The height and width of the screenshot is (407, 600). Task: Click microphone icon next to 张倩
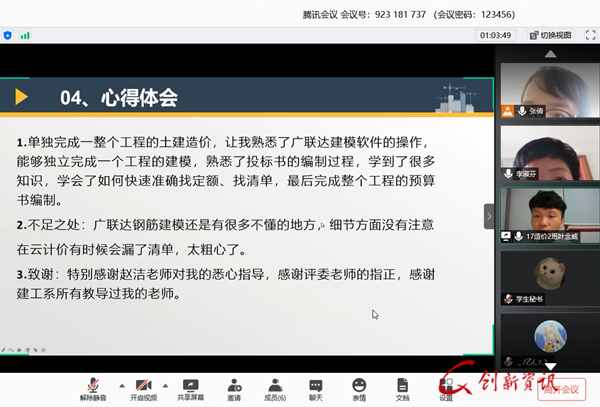point(522,111)
